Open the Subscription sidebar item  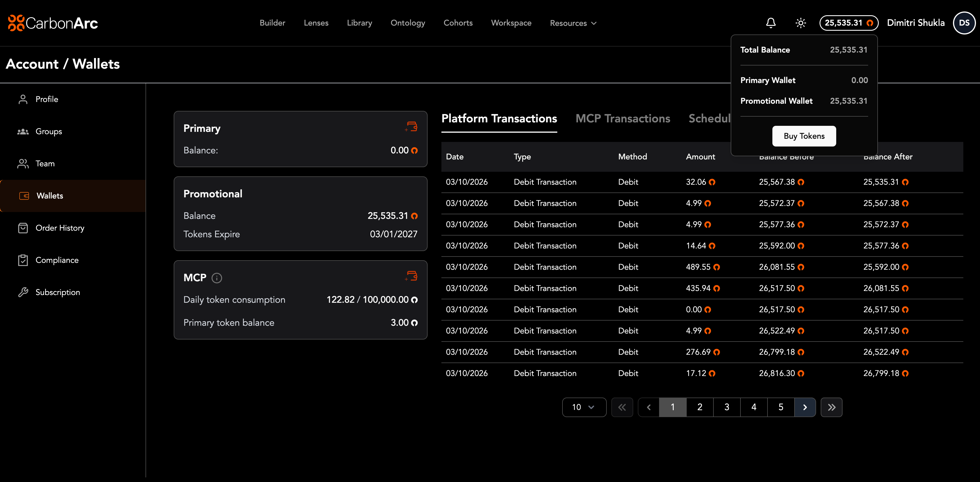58,292
